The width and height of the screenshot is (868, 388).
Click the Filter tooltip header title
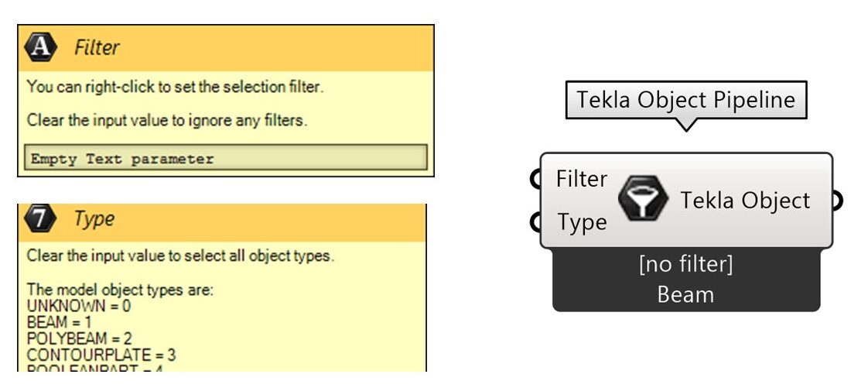pyautogui.click(x=97, y=48)
